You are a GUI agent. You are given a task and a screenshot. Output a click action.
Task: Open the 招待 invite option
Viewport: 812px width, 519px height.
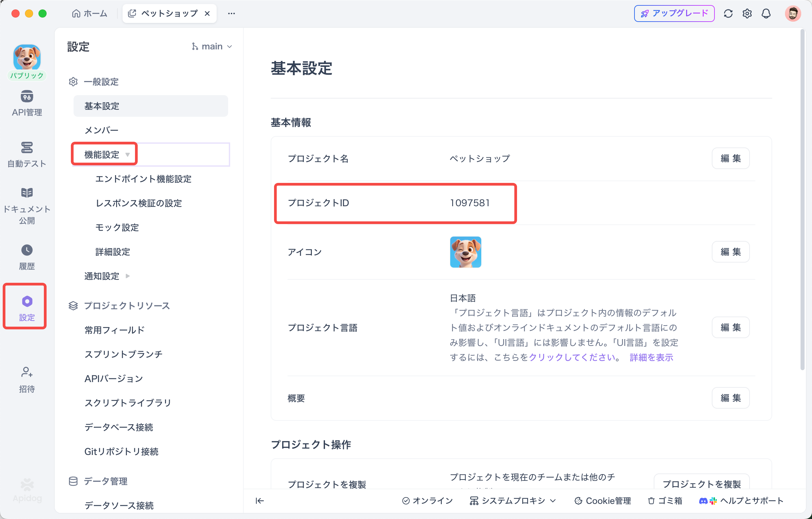pos(27,380)
